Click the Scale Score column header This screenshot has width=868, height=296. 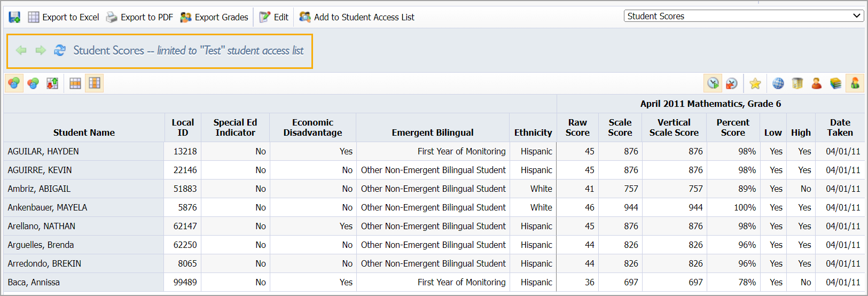620,128
